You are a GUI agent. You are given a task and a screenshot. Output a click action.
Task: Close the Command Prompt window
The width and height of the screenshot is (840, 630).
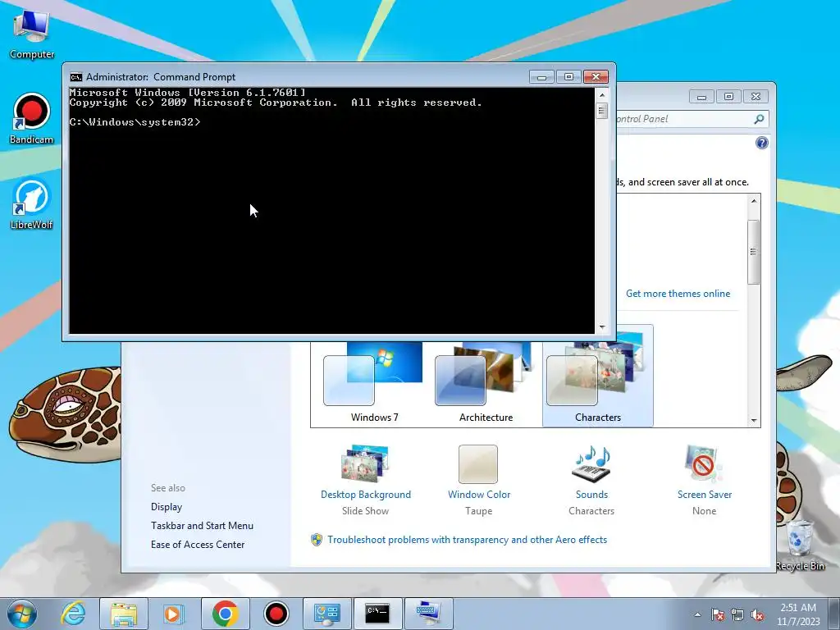click(596, 77)
